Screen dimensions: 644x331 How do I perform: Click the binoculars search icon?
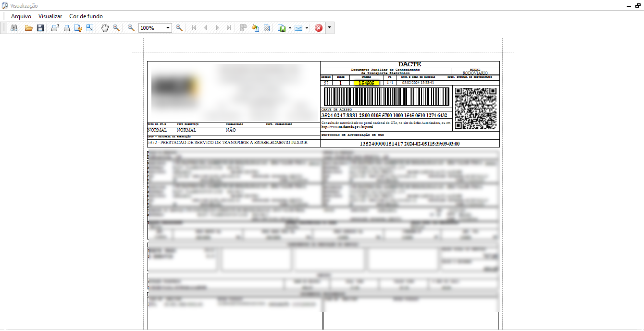pos(14,28)
